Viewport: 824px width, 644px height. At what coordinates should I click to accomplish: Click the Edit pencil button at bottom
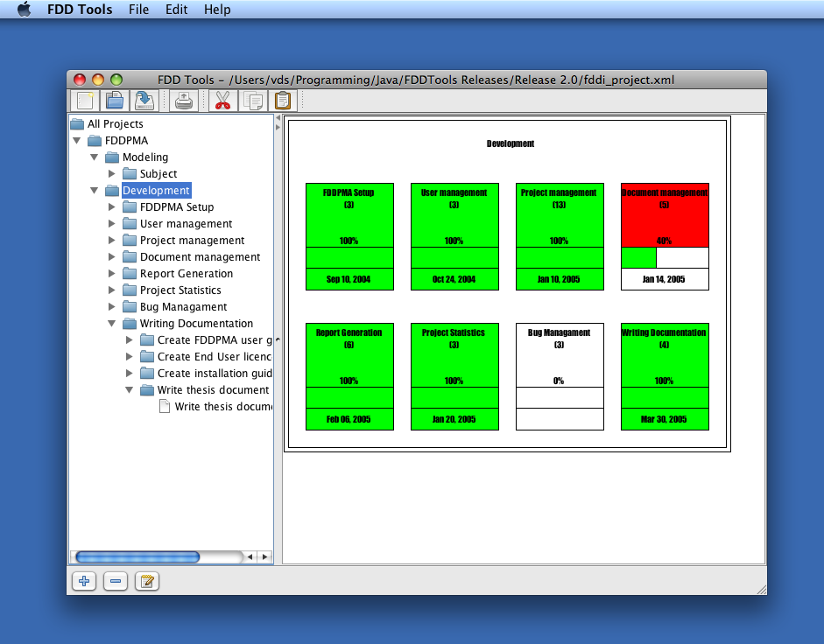tap(147, 581)
